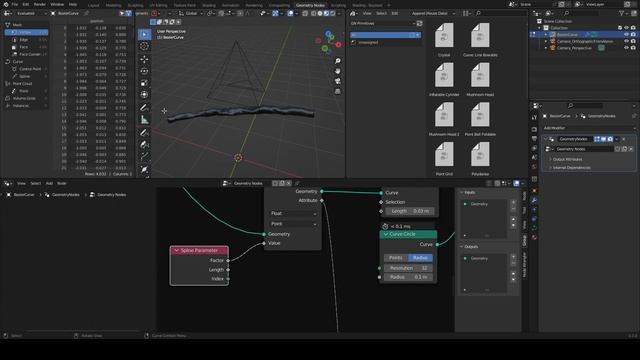Adjust Resolution value on Curve Circle node
Viewport: 640px width, 360px height.
pyautogui.click(x=408, y=268)
